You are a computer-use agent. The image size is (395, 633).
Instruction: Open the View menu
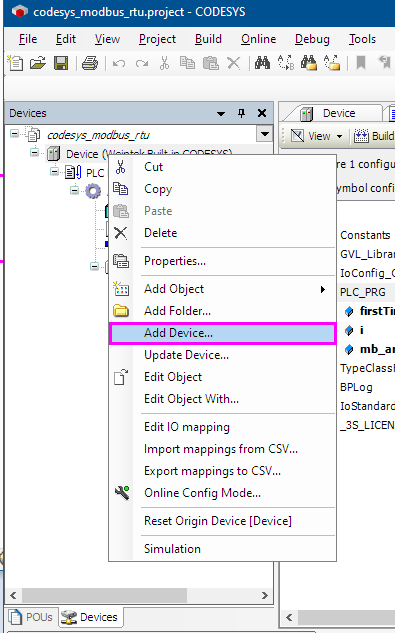pyautogui.click(x=107, y=39)
